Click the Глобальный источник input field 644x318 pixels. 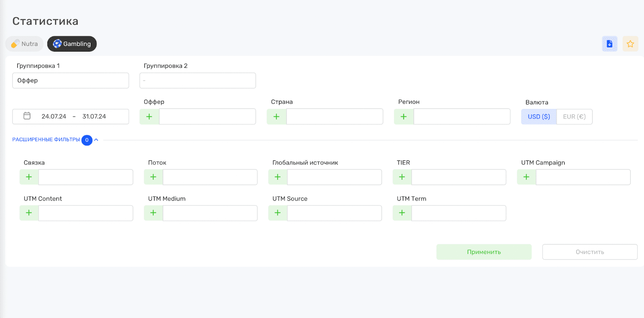click(334, 177)
